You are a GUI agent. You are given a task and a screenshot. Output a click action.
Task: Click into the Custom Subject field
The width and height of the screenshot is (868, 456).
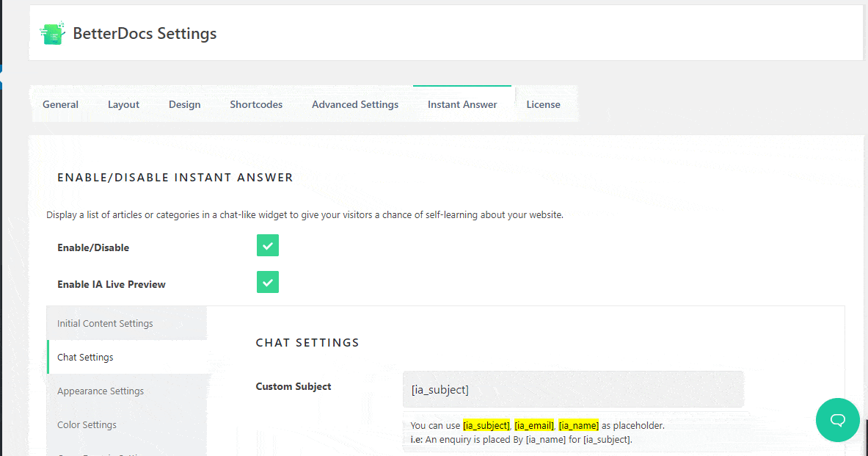pos(572,389)
